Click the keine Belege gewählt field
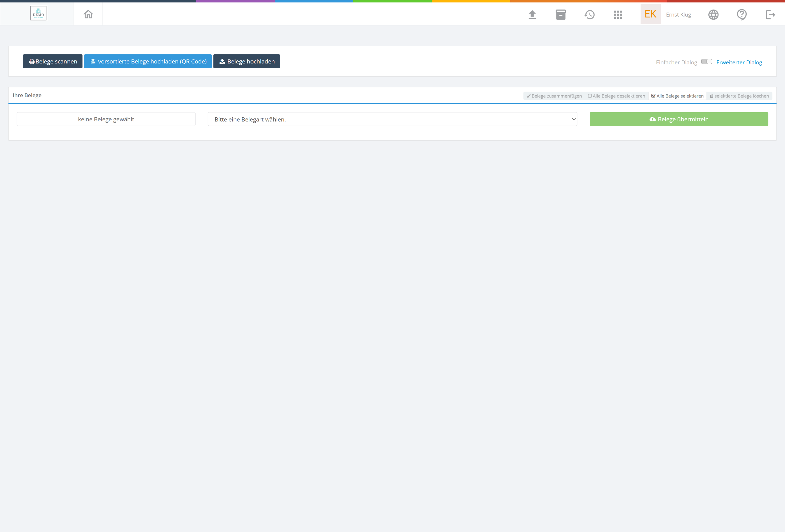 pos(106,119)
